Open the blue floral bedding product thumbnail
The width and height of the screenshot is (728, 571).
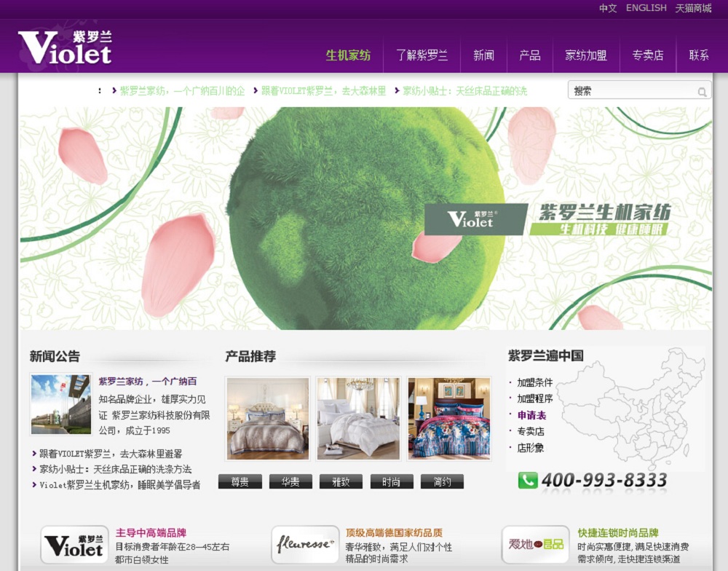point(449,419)
